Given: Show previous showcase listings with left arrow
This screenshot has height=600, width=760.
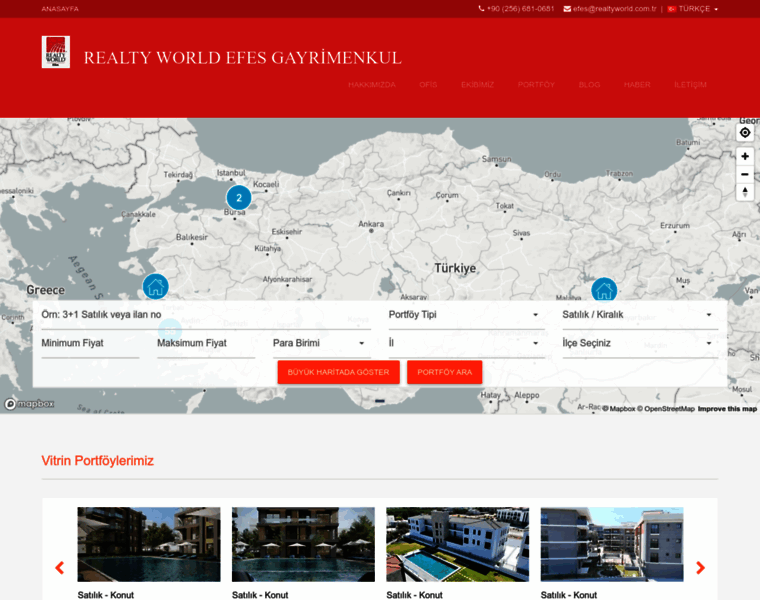Looking at the screenshot, I should tap(60, 568).
